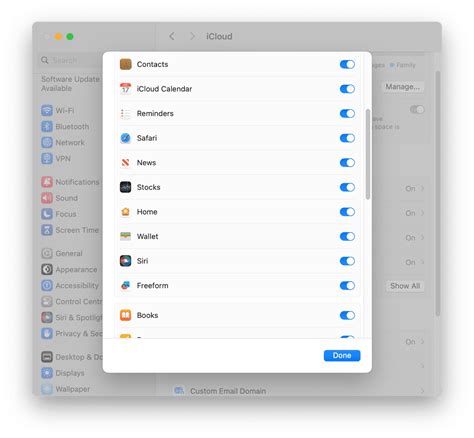Screen dimensions: 474x438
Task: Expand the Custom Email Domain row chevron
Action: (x=423, y=391)
